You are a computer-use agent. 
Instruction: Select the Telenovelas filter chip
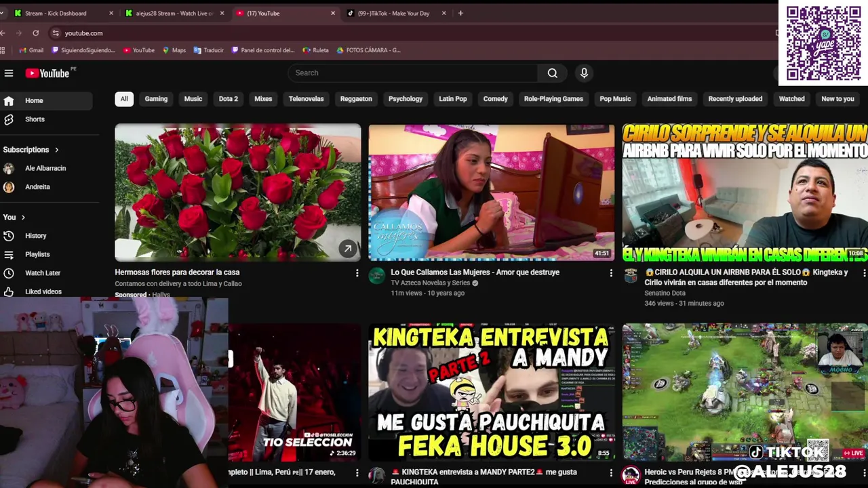tap(307, 99)
